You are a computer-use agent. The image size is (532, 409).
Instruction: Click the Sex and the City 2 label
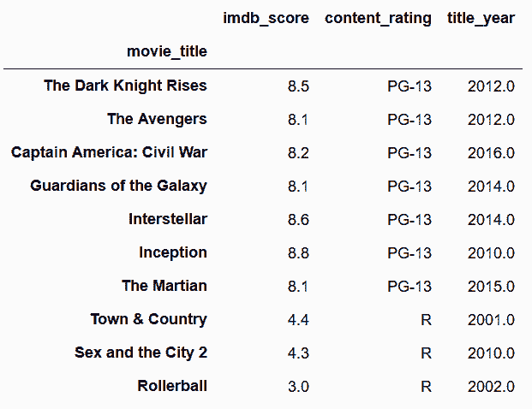coord(140,353)
